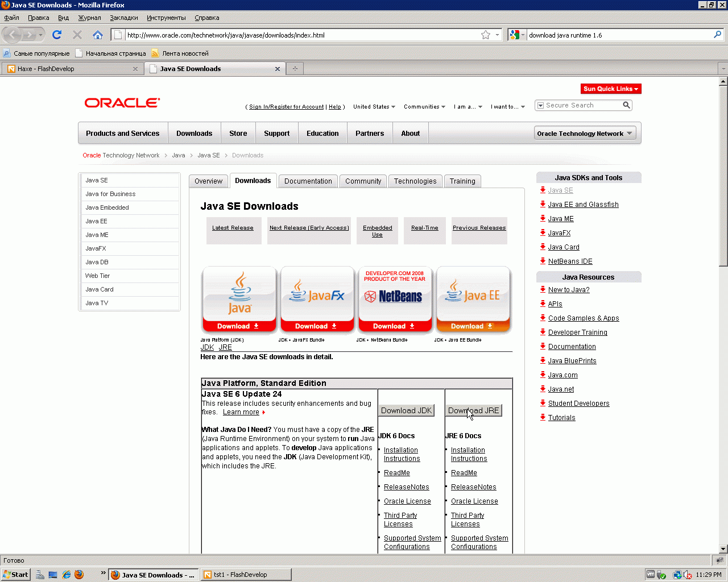Open the Previous Releases link

479,228
